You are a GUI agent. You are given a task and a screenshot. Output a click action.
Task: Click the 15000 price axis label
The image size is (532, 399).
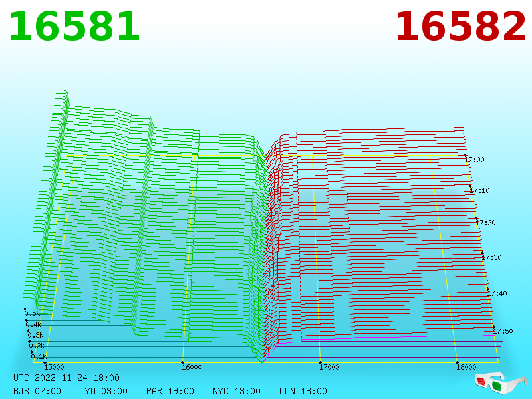(x=54, y=367)
